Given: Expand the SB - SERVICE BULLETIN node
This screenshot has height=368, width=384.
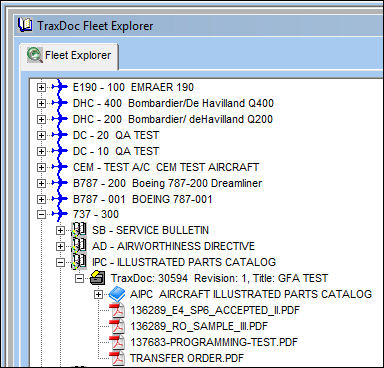Looking at the screenshot, I should click(60, 230).
